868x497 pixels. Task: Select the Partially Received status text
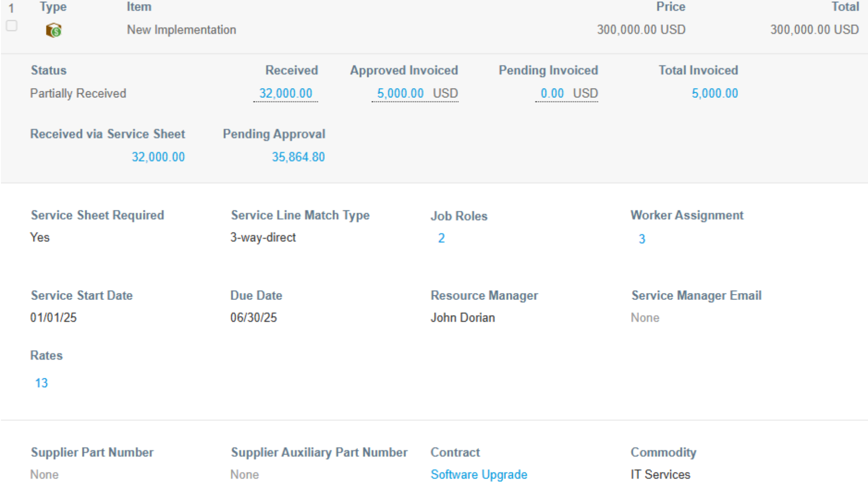tap(78, 93)
